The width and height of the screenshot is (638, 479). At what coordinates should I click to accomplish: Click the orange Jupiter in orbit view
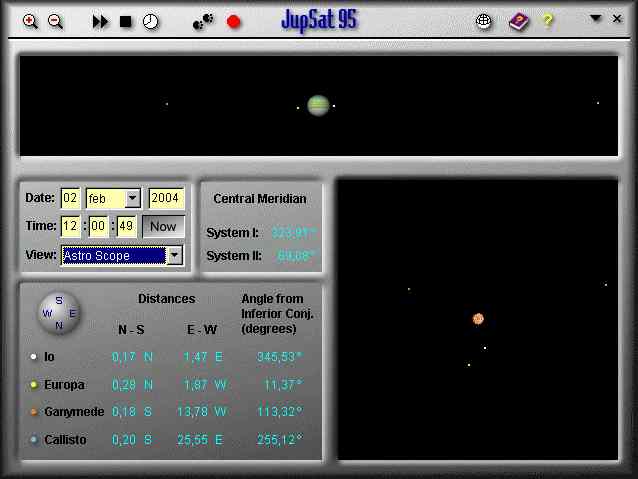(x=478, y=319)
